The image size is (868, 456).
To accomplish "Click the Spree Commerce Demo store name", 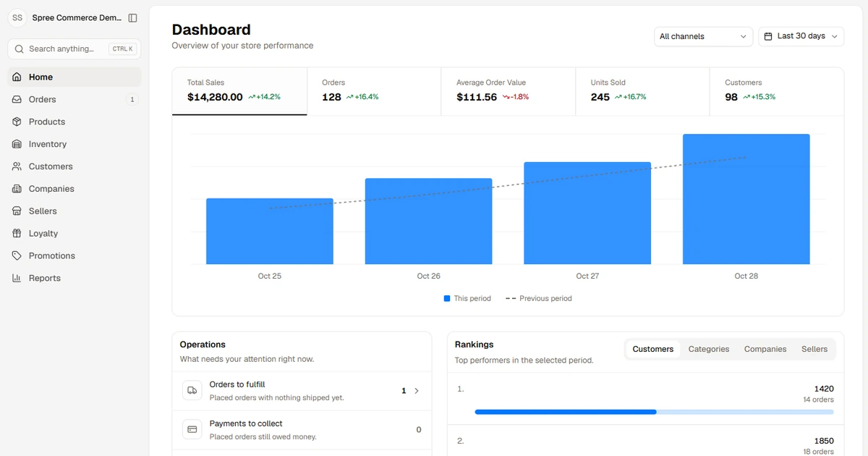I will (77, 18).
